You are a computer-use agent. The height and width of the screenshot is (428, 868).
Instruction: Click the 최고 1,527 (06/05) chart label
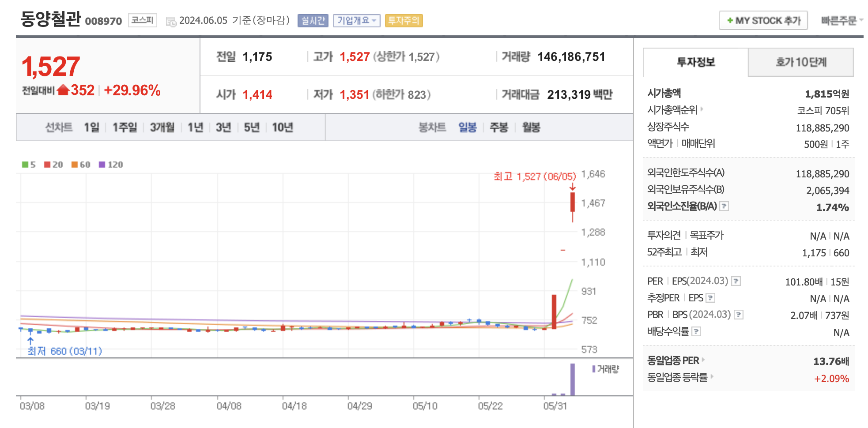[535, 176]
